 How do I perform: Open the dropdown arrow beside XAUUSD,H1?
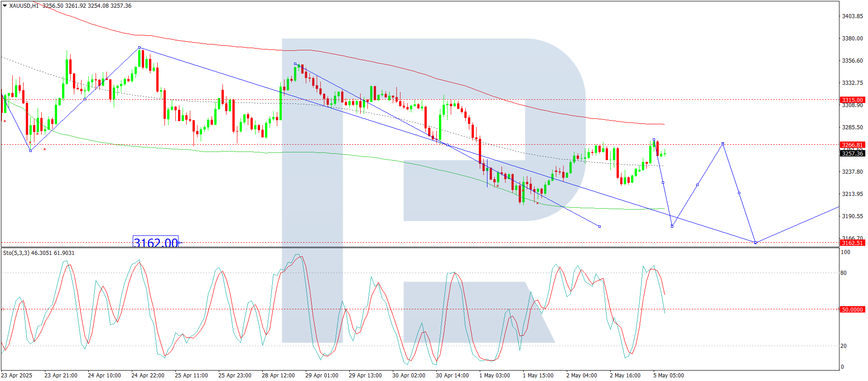coord(5,6)
